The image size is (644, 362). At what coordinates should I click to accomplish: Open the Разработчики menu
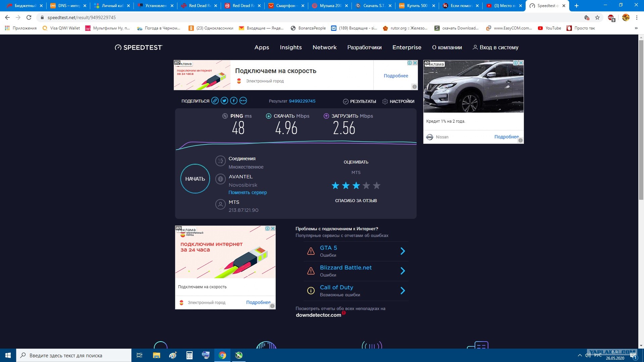pyautogui.click(x=364, y=48)
